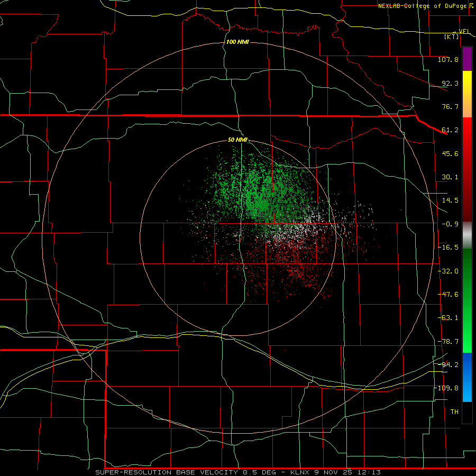This screenshot has height=476, width=476.
Task: Click the 107.8 value on velocity scale
Action: 448,59
